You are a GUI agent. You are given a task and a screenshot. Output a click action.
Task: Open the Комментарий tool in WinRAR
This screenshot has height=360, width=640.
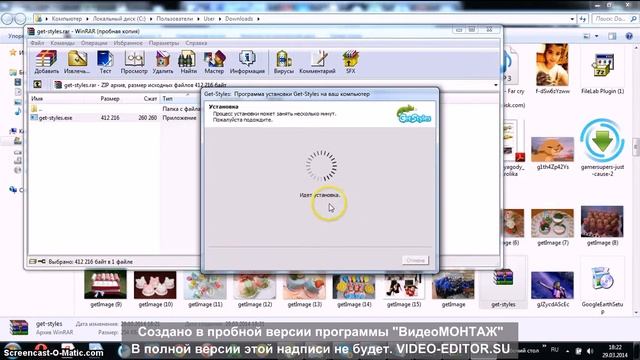317,62
